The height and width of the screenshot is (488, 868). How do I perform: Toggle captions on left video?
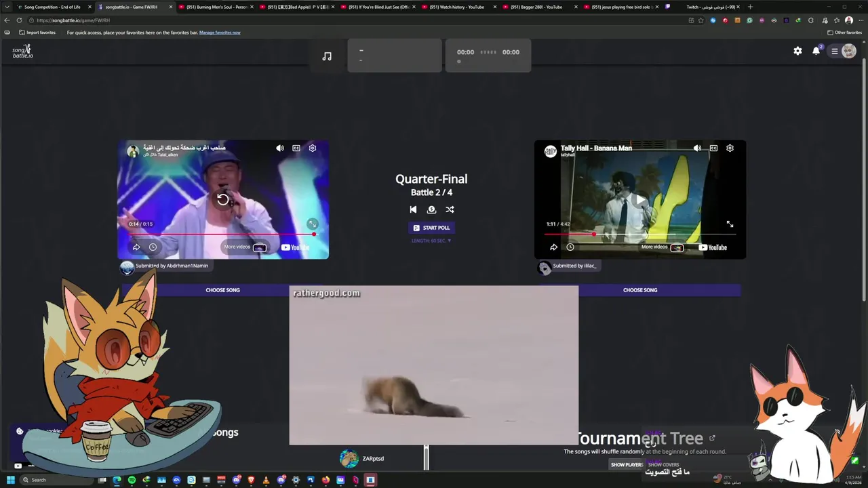coord(296,148)
